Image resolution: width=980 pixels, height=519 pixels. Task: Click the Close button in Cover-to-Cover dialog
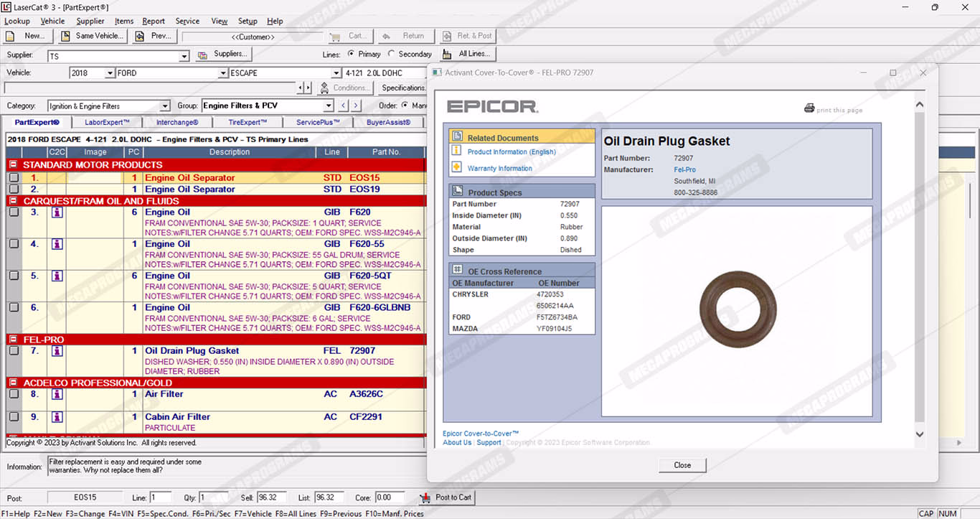[x=682, y=465]
